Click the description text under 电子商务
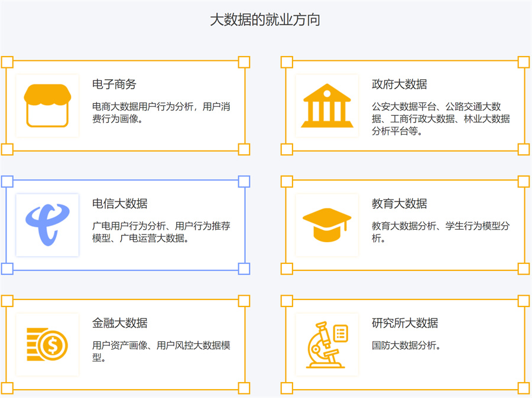532x398 pixels. click(x=163, y=112)
